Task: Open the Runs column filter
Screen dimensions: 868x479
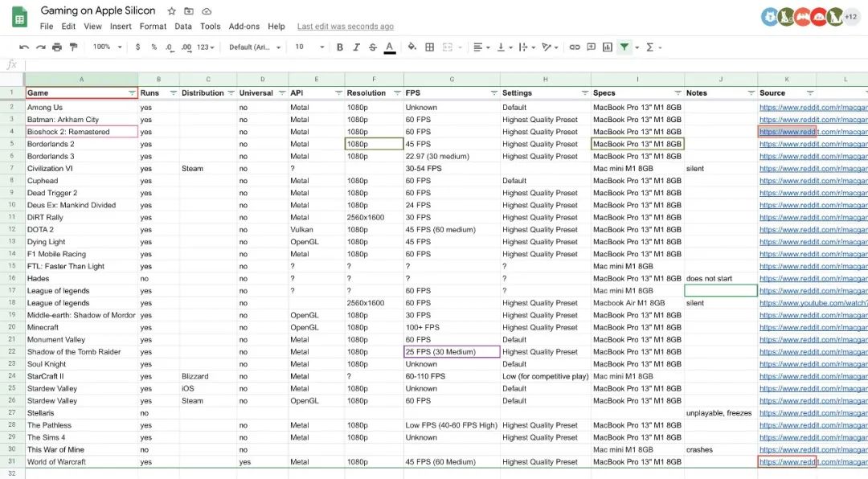Action: [174, 93]
